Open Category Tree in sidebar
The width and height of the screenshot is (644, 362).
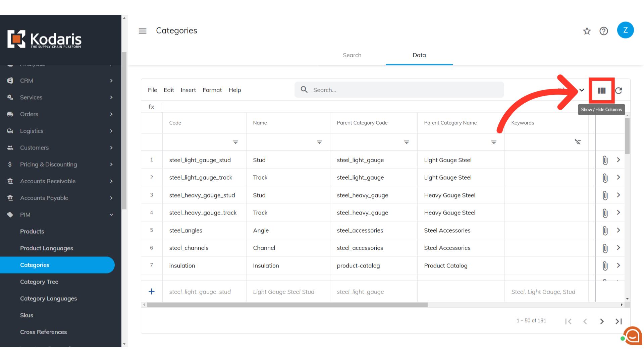[39, 282]
